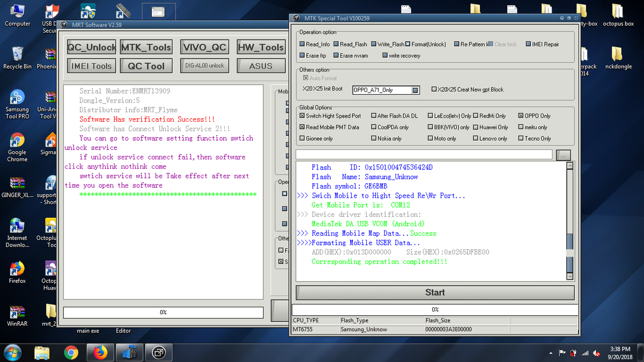
Task: Open the octopus box folder on desktop
Action: point(618,15)
